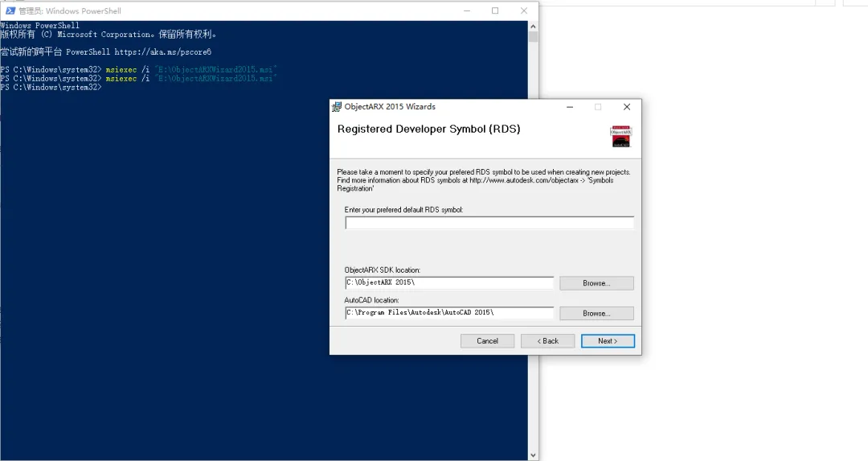Click the 'Windows PowerShell' title bar text
Image resolution: width=868 pixels, height=461 pixels.
[x=70, y=10]
